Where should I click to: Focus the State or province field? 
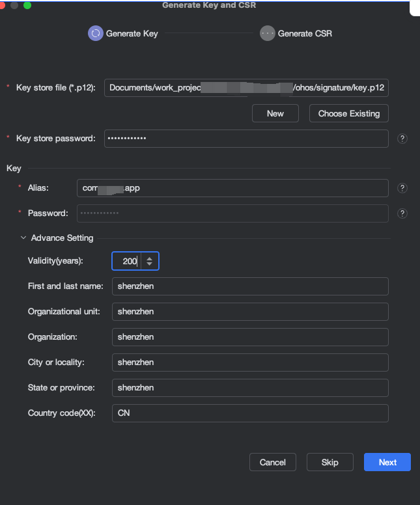click(x=250, y=388)
